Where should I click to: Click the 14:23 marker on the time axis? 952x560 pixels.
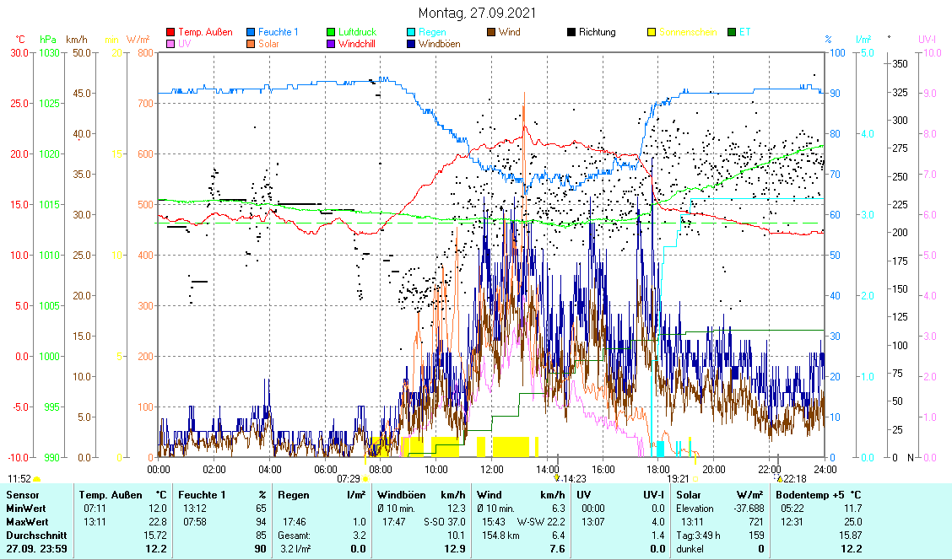[574, 478]
